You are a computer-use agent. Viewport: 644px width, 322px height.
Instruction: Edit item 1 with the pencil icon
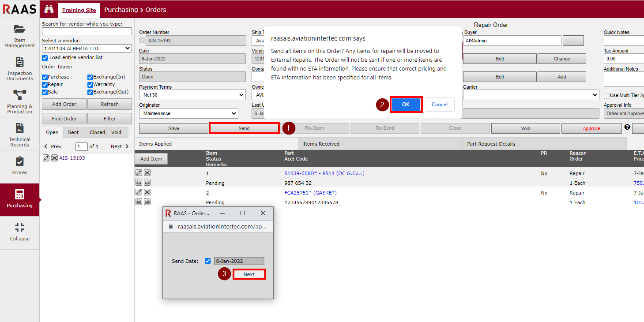point(139,173)
